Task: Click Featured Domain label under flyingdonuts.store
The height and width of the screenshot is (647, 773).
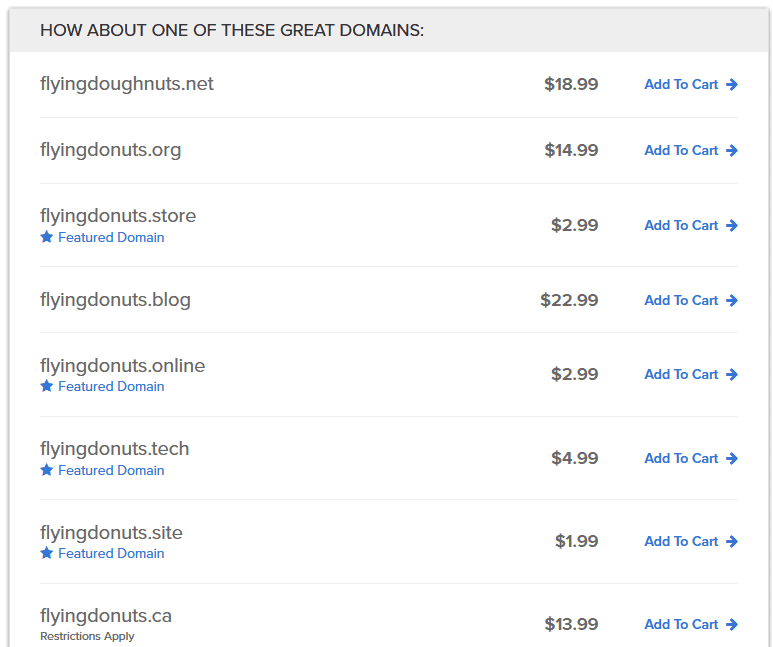Action: click(111, 237)
